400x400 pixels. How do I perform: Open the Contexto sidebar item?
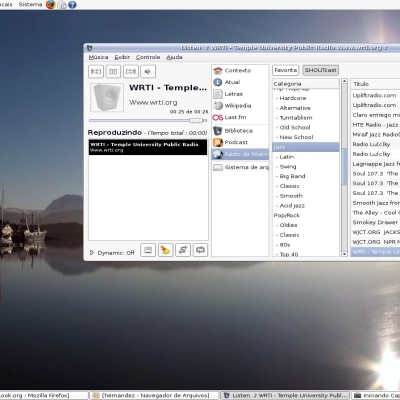point(240,70)
